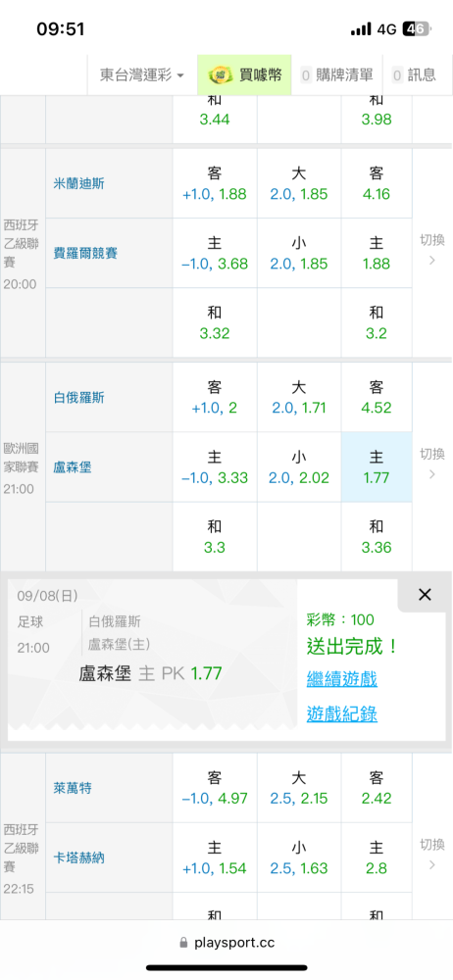This screenshot has width=453, height=980.
Task: Click the 西班牙乙級聯賽 20:00 league cell
Action: coord(24,253)
